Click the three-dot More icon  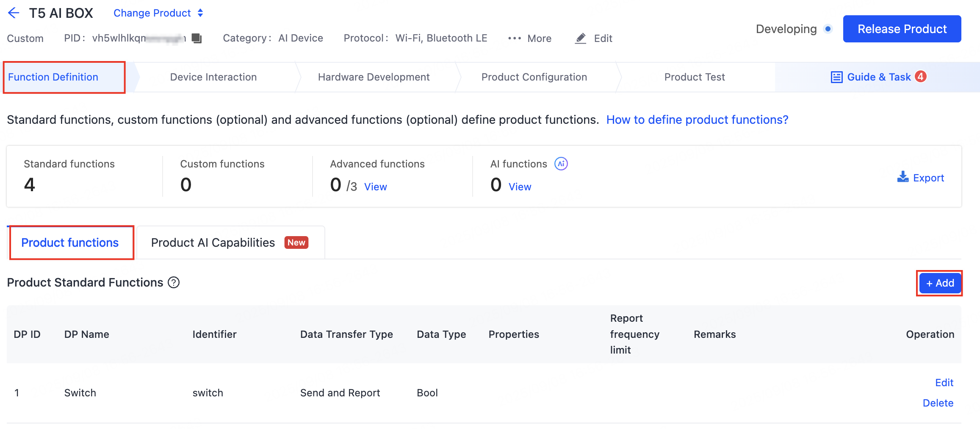click(514, 39)
